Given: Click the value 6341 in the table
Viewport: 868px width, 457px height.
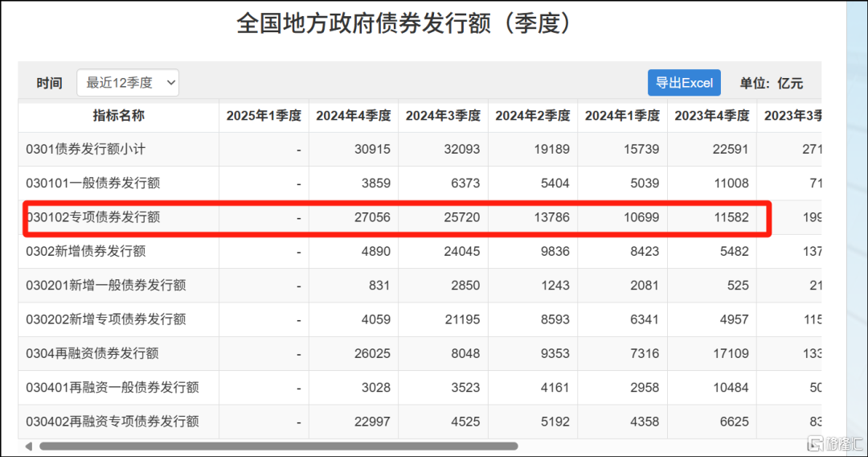Looking at the screenshot, I should click(x=645, y=319).
